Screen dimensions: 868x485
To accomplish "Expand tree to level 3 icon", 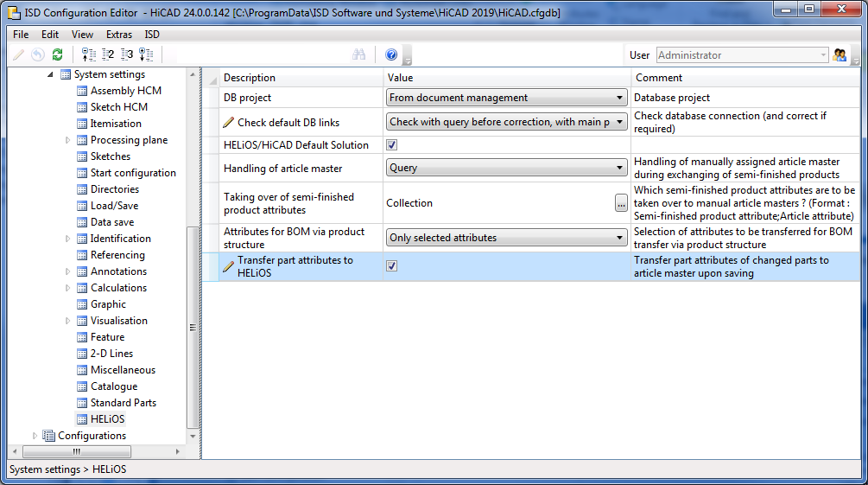I will 127,54.
